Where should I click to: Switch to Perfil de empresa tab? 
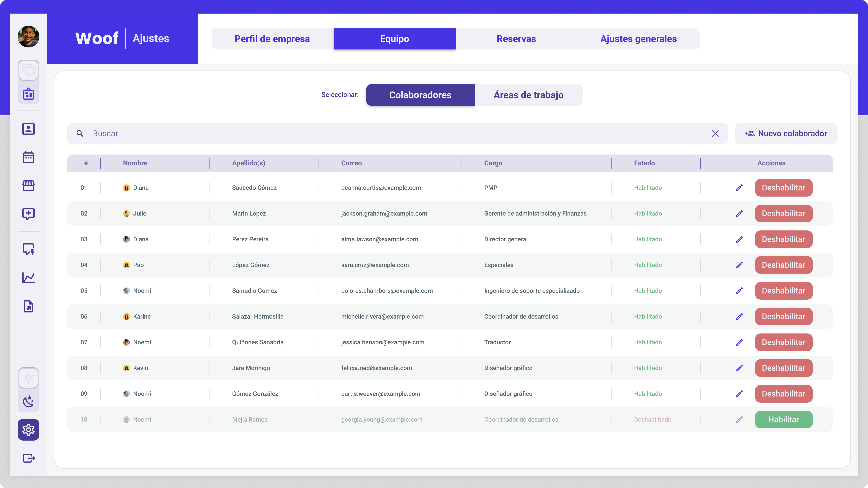click(x=272, y=39)
